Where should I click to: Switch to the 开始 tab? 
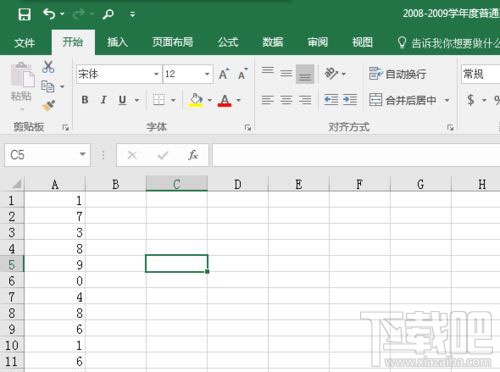(x=73, y=42)
